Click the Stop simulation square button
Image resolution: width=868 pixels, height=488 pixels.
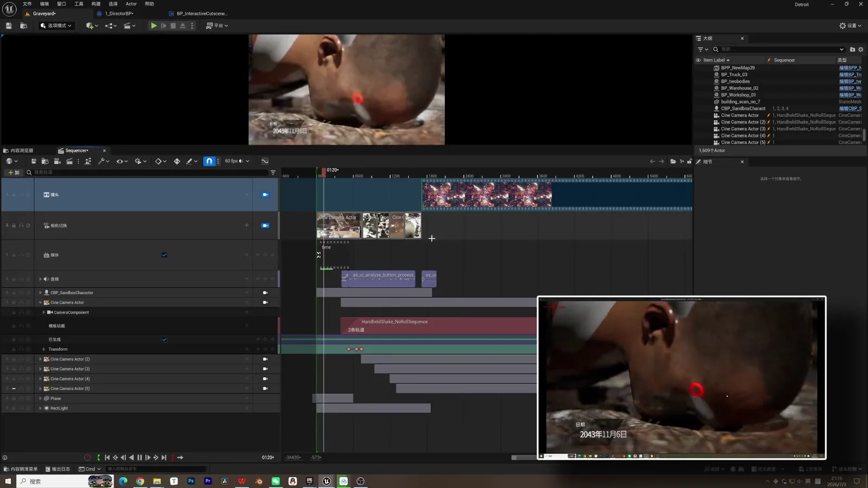click(x=173, y=25)
